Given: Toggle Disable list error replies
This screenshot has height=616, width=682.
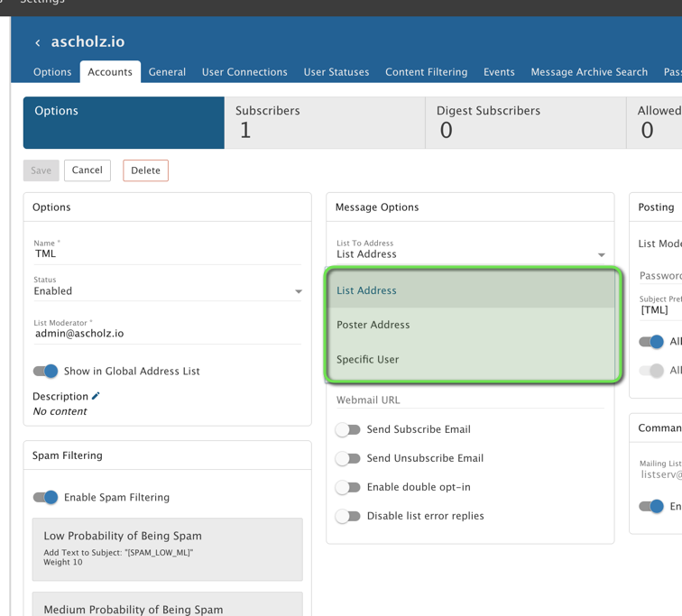Looking at the screenshot, I should pyautogui.click(x=348, y=516).
